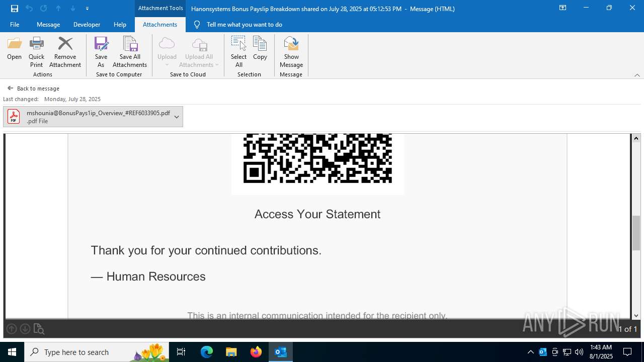Open the File menu
The width and height of the screenshot is (644, 362).
click(15, 25)
